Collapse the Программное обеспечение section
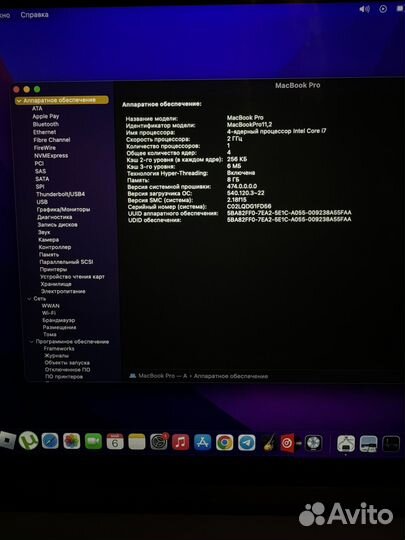Screen dimensions: 405x540 [32, 342]
